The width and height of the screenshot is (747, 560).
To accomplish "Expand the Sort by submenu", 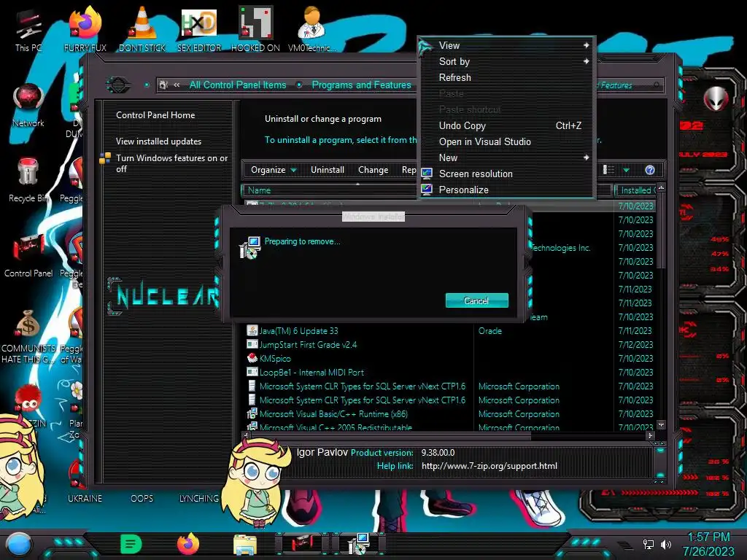I will (x=507, y=61).
